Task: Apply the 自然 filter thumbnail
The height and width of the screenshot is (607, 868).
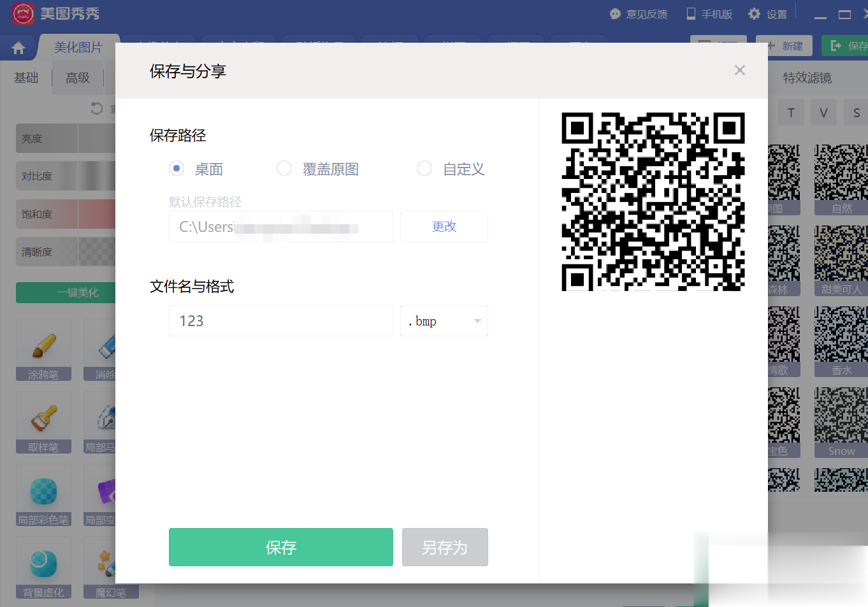Action: click(x=841, y=180)
